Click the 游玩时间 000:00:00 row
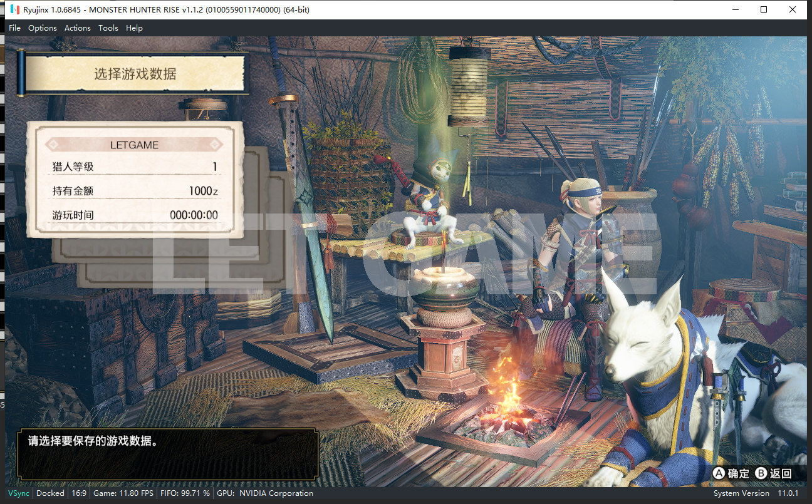The image size is (812, 504). pos(134,215)
